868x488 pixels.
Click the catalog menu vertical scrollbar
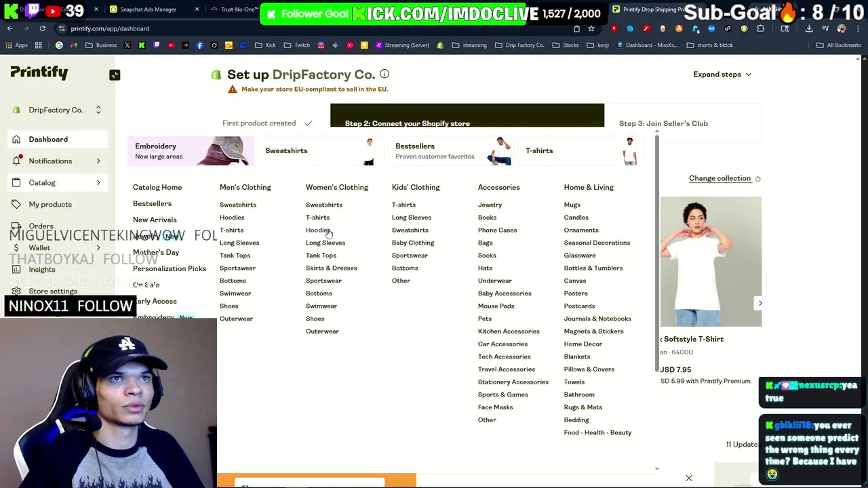(x=656, y=252)
